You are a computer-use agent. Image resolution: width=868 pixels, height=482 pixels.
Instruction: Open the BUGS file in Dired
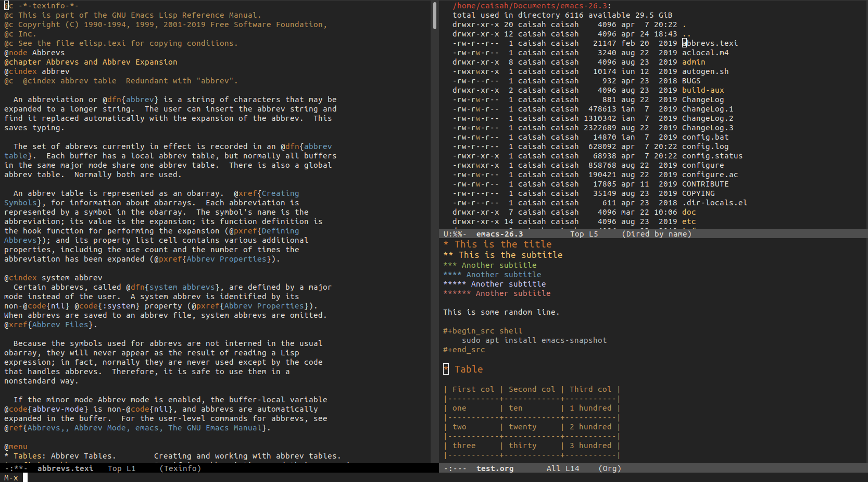tap(691, 81)
